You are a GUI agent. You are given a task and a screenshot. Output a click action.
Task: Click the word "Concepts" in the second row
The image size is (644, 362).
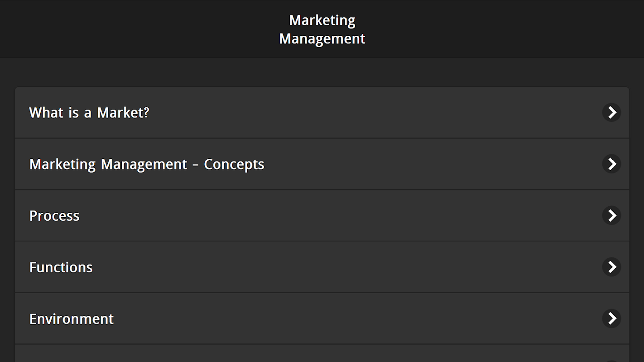click(x=234, y=164)
